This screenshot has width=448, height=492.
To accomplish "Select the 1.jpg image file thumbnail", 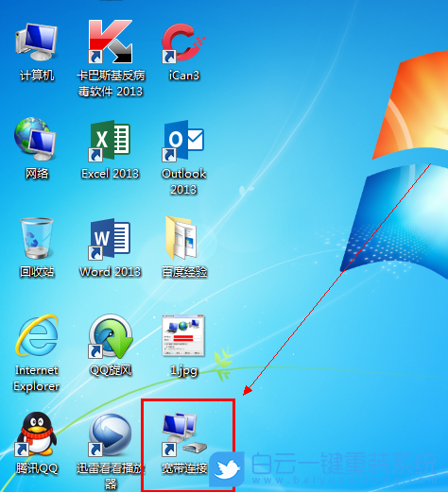I will point(183,335).
